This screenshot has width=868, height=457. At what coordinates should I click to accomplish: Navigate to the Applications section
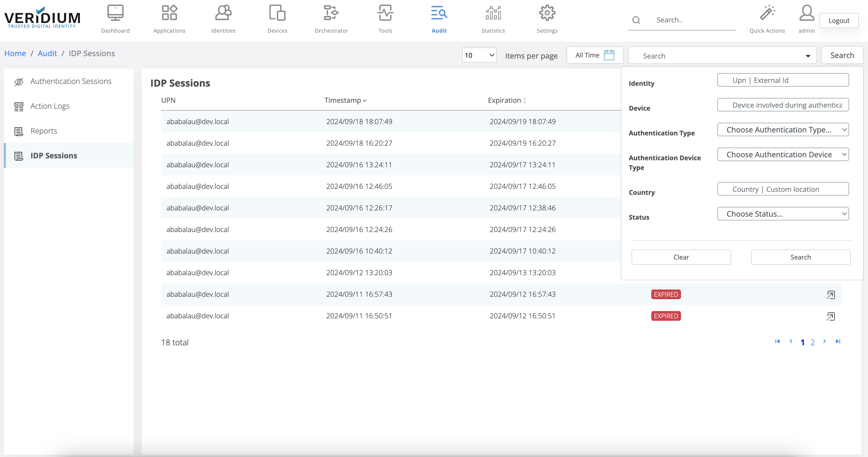pos(169,19)
